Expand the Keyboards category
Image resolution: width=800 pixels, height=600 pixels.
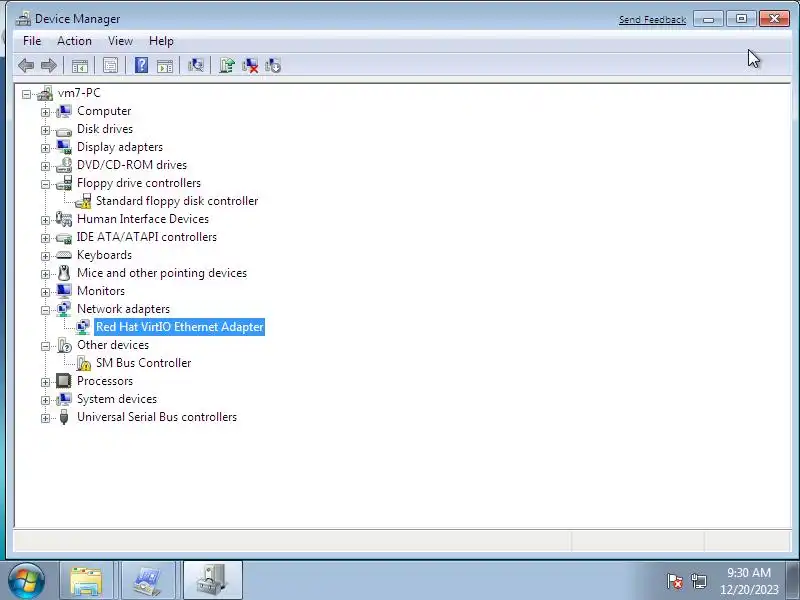(x=45, y=256)
